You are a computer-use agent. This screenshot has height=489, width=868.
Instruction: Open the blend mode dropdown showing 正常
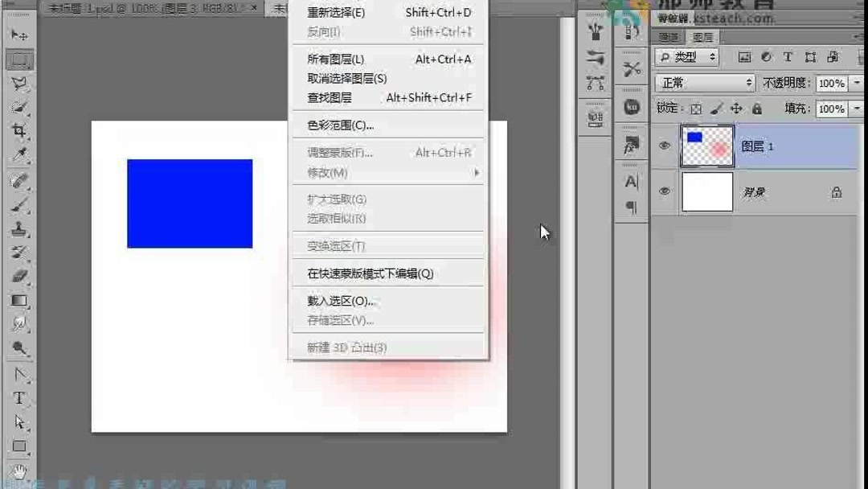(705, 82)
